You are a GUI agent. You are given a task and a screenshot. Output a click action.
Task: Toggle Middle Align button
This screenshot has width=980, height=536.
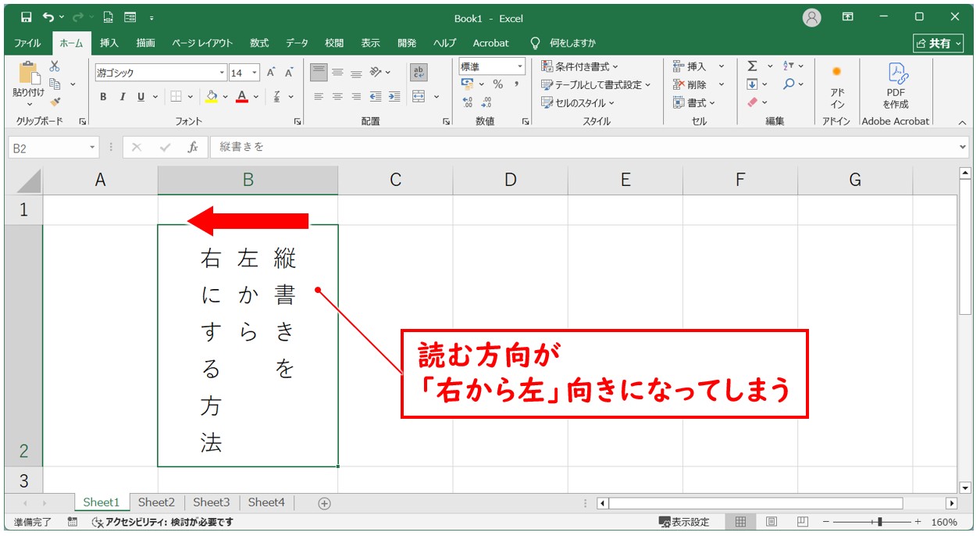click(337, 73)
